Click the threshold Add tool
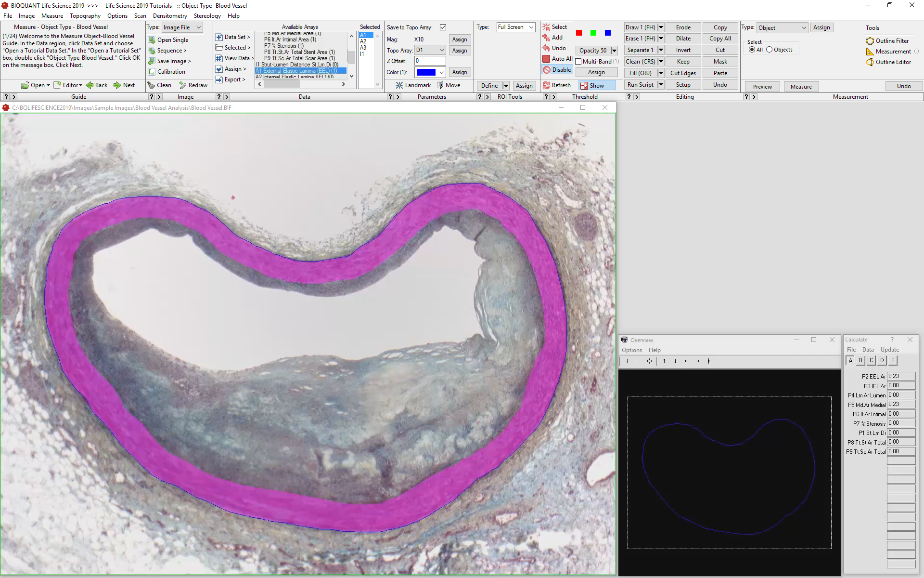Screen dimensions: 924x578 (552, 38)
